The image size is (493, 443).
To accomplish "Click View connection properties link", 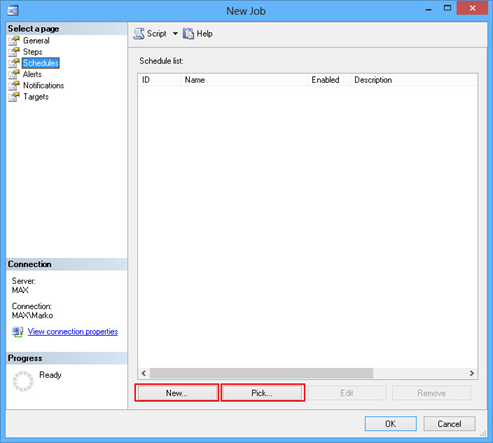I will pyautogui.click(x=73, y=332).
